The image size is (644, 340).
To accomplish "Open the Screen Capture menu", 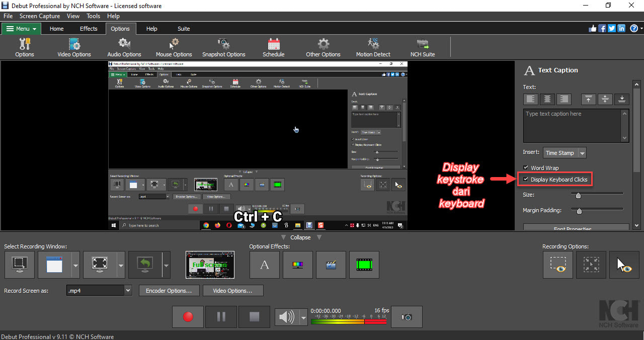I will (40, 16).
